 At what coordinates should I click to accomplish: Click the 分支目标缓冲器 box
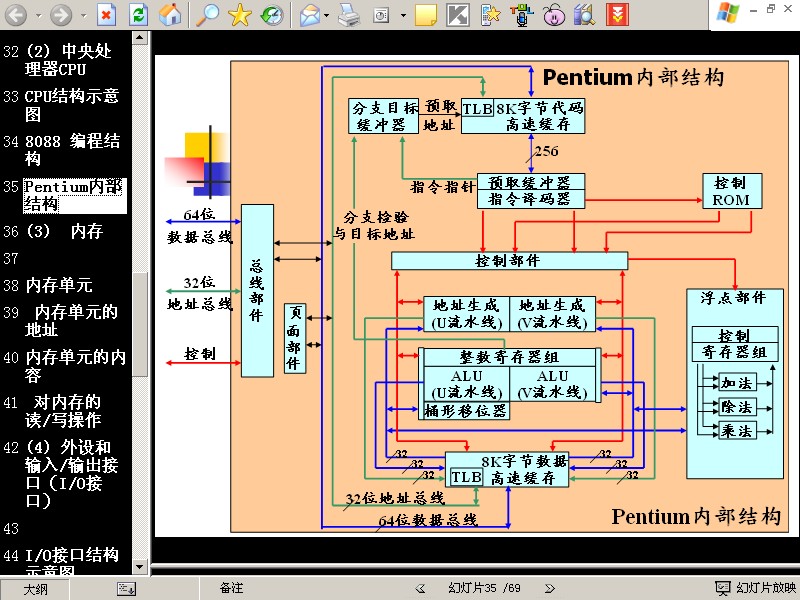click(x=383, y=116)
